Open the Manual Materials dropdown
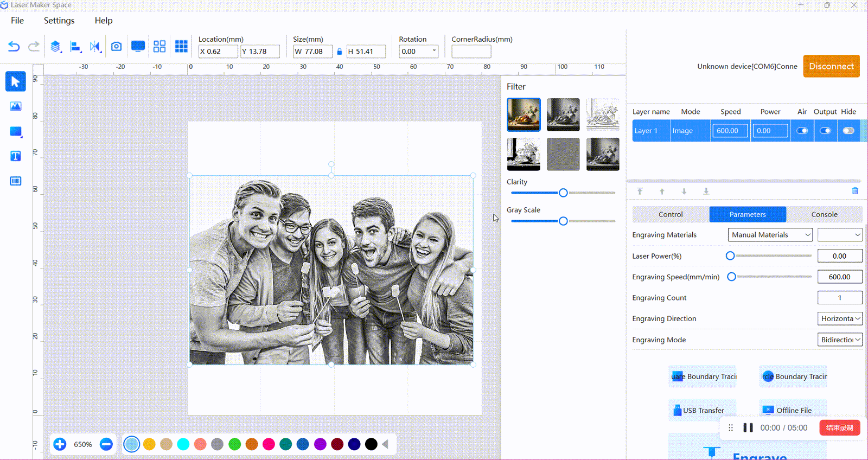 [770, 235]
